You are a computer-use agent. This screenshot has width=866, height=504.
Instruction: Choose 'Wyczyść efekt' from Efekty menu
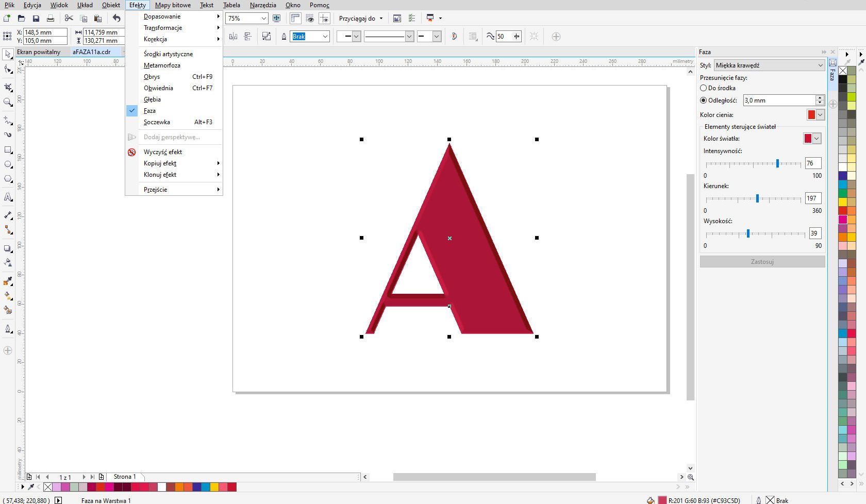click(x=162, y=152)
